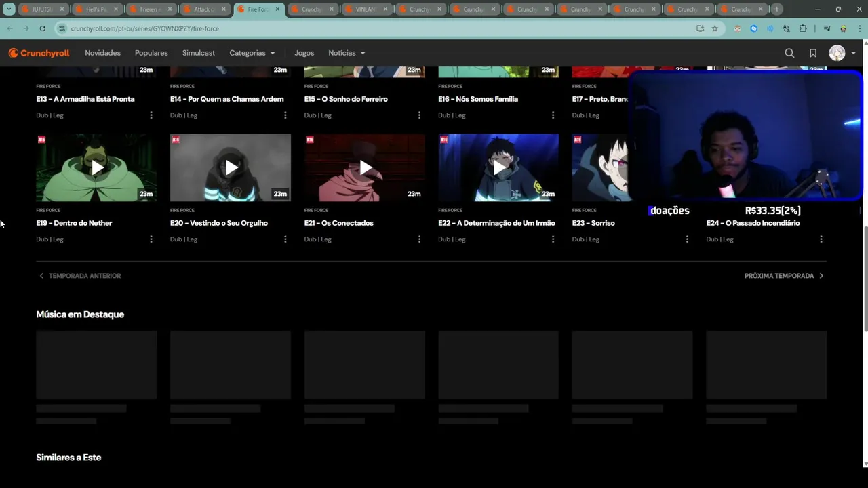868x488 pixels.
Task: Open the tab search chevron in Chrome
Action: point(9,9)
